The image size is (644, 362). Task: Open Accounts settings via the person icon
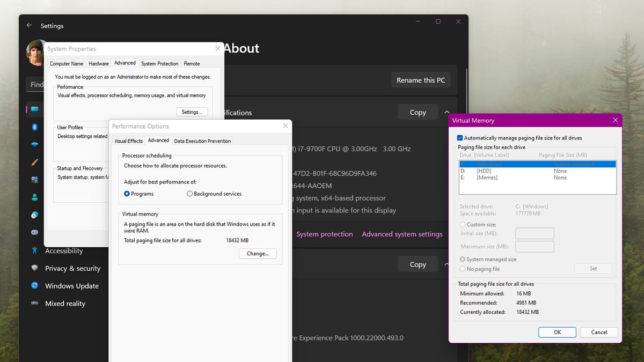point(34,197)
